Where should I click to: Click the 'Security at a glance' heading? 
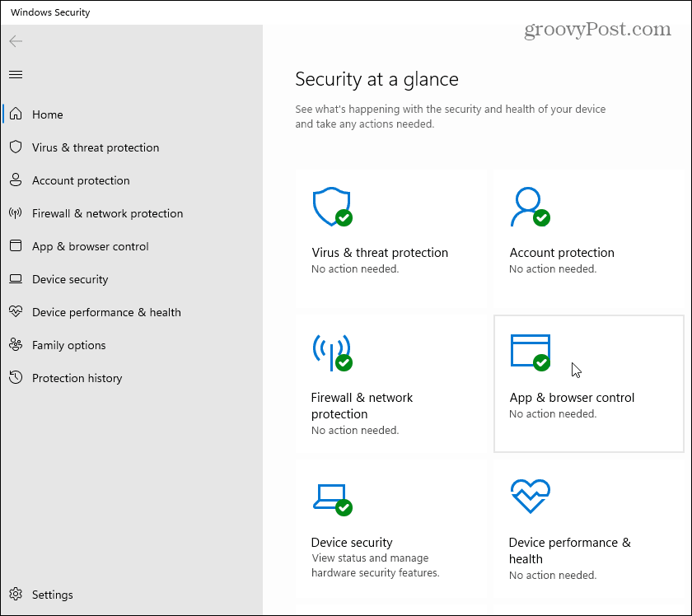tap(377, 79)
